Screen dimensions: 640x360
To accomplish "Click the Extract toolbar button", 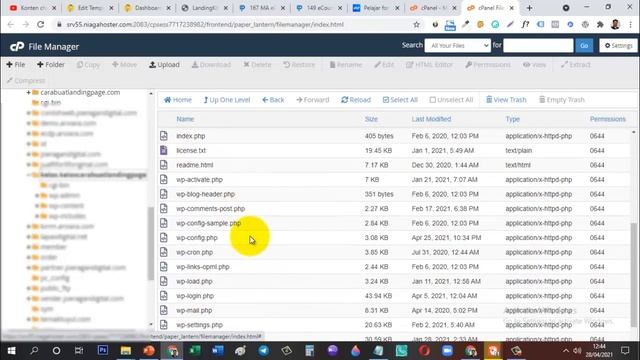I will pyautogui.click(x=576, y=64).
